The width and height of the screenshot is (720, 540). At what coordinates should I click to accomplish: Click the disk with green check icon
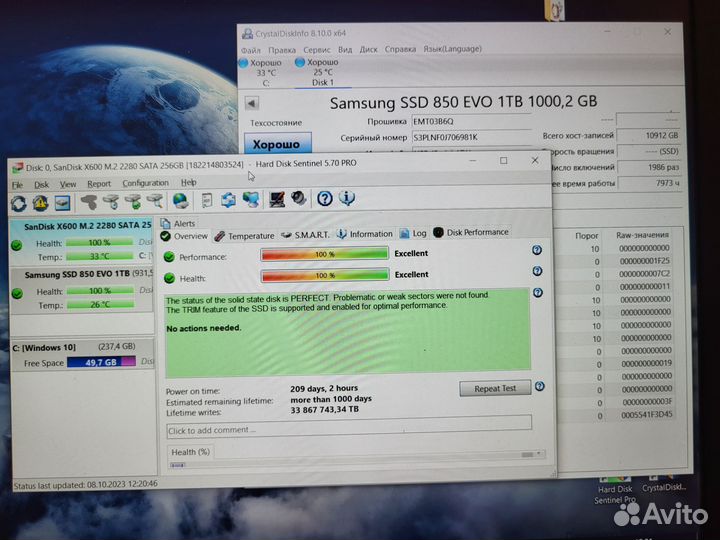133,201
